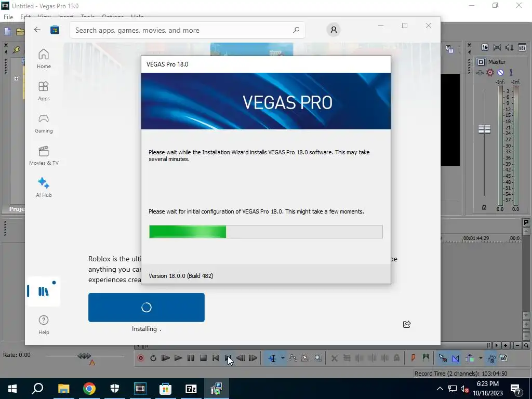Image resolution: width=532 pixels, height=399 pixels.
Task: Click Next Frame in Vegas transport
Action: point(253,358)
